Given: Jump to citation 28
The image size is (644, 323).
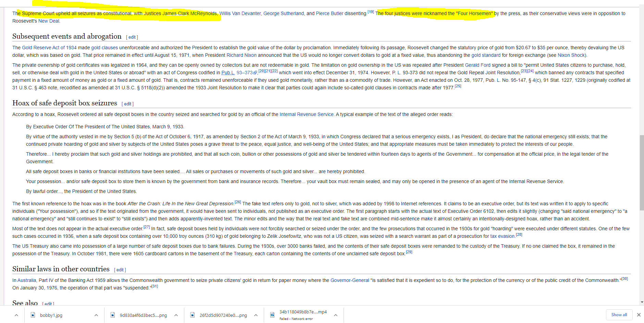Looking at the screenshot, I should pos(519,234).
